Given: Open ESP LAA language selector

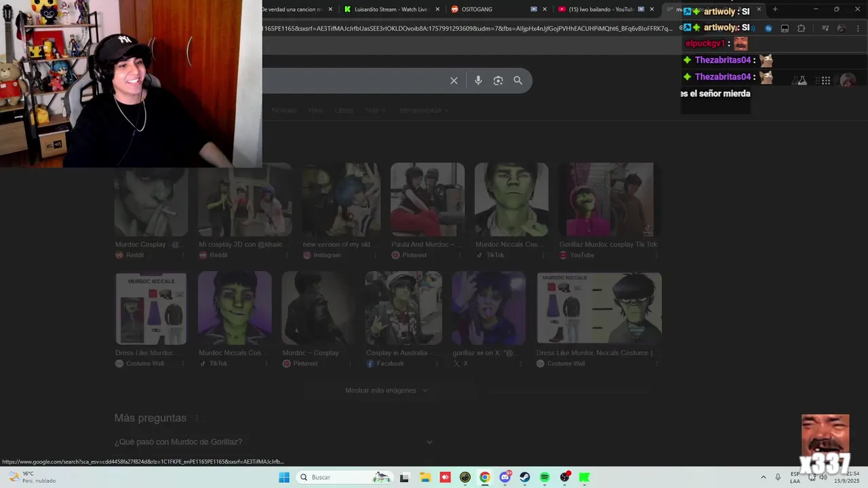Looking at the screenshot, I should [795, 477].
